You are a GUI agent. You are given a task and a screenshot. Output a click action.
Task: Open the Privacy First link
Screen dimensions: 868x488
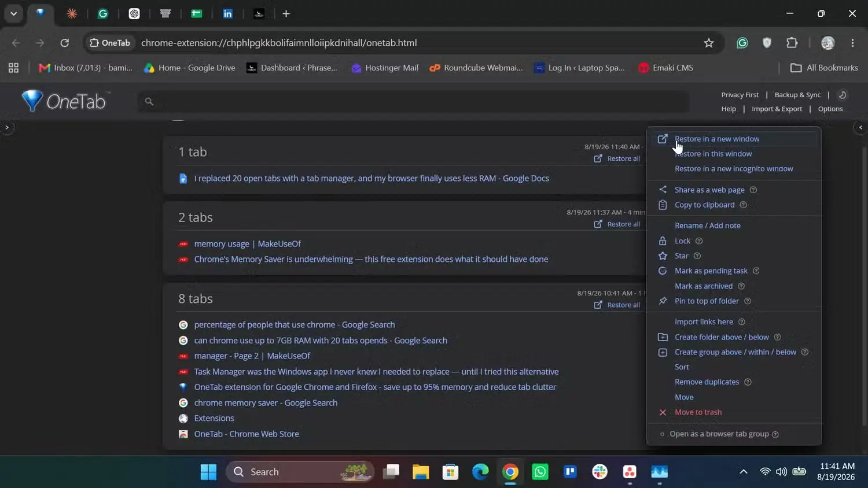740,95
